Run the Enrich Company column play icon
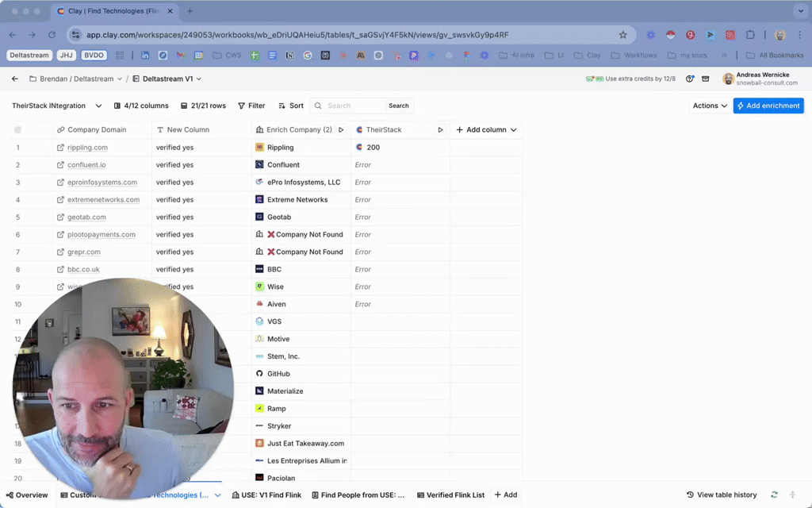Image resolution: width=812 pixels, height=508 pixels. (x=341, y=130)
